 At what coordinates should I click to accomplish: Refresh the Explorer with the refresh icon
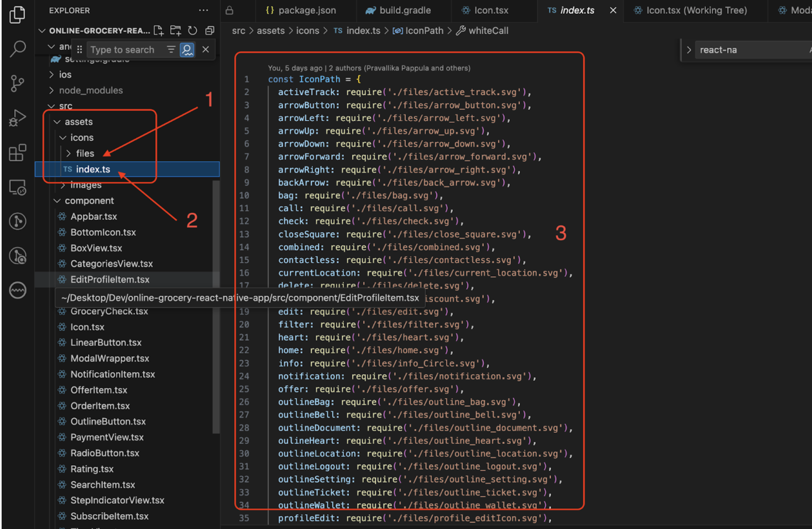tap(193, 30)
